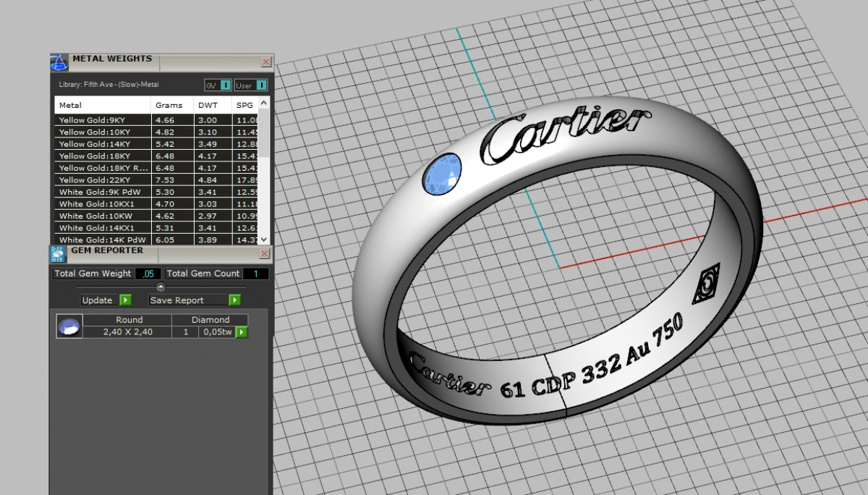
Task: Select the White Gold:14K PdW row
Action: [157, 240]
